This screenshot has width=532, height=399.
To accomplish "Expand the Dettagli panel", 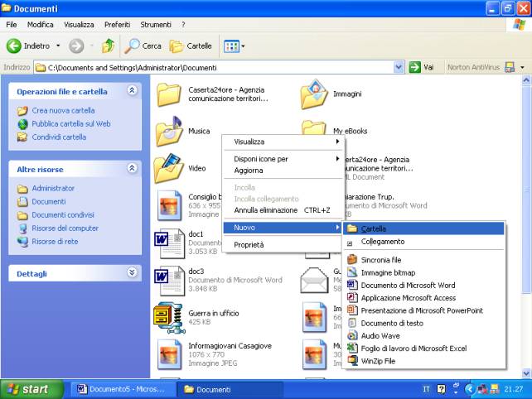I will pos(132,272).
